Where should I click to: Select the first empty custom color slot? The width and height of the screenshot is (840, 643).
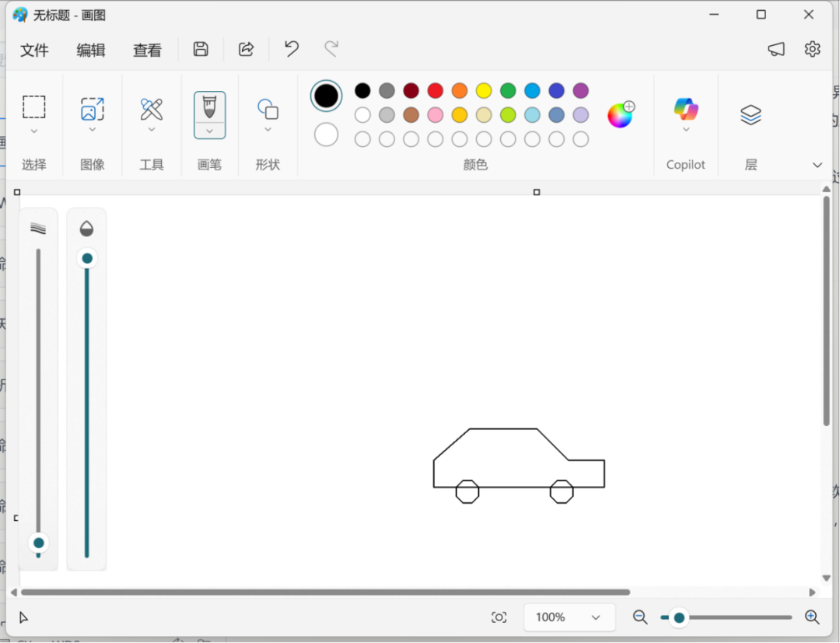point(362,139)
